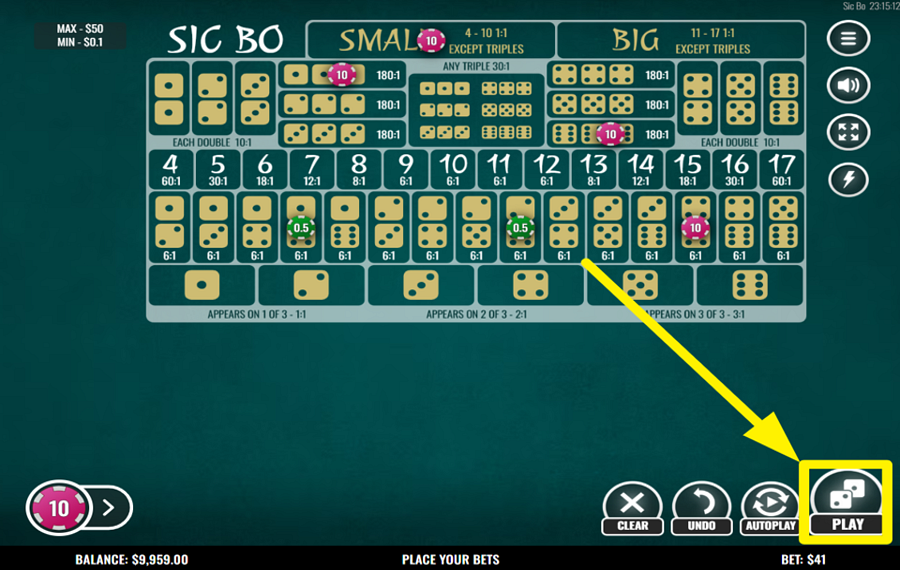
Task: Undo the last bet
Action: [701, 509]
